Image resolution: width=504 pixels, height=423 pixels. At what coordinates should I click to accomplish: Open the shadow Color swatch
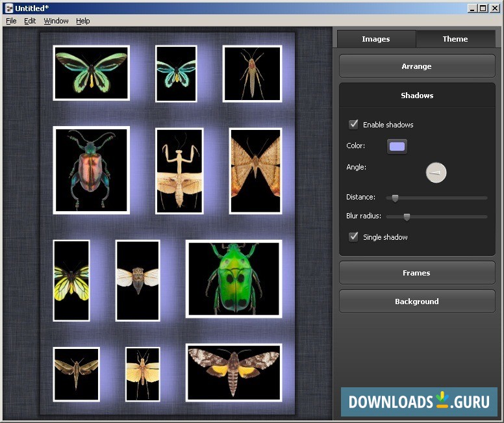[397, 146]
